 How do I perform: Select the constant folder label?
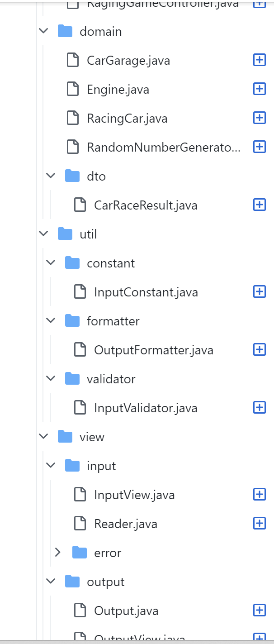pos(111,263)
